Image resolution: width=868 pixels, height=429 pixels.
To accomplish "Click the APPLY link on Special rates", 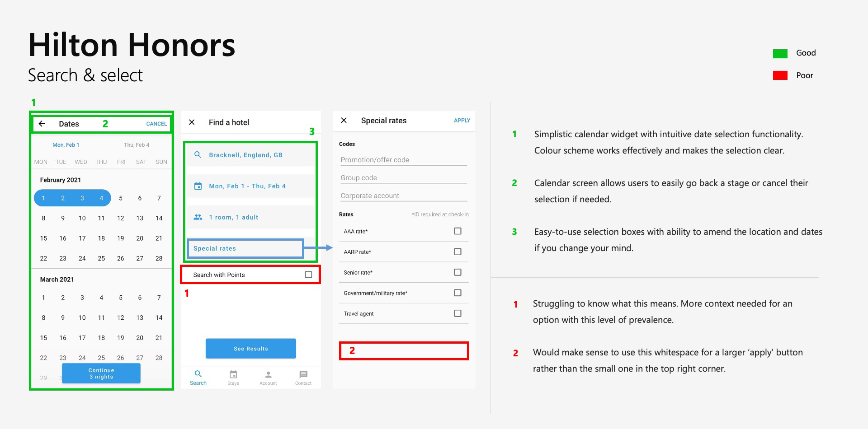I will click(462, 121).
